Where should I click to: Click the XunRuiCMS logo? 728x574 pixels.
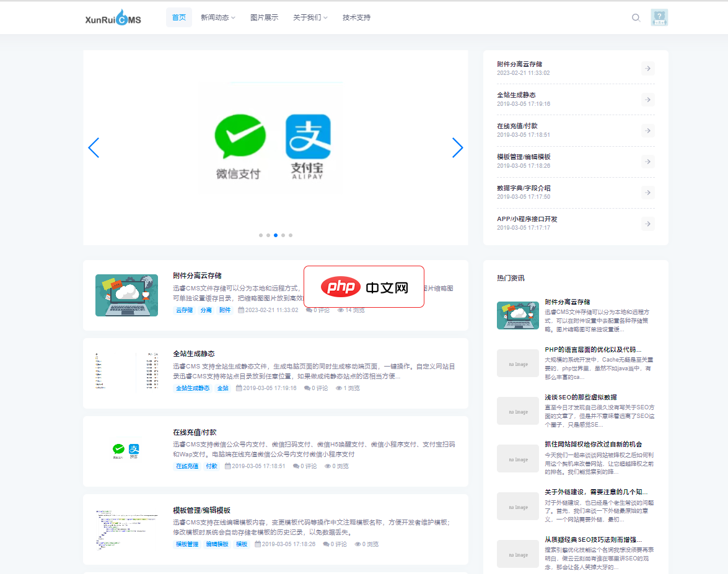click(x=113, y=17)
